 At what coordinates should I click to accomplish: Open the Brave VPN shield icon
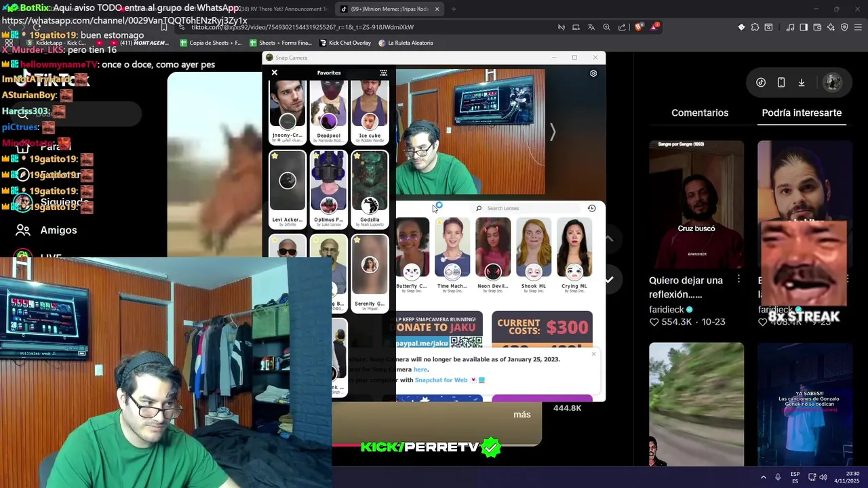pyautogui.click(x=844, y=27)
